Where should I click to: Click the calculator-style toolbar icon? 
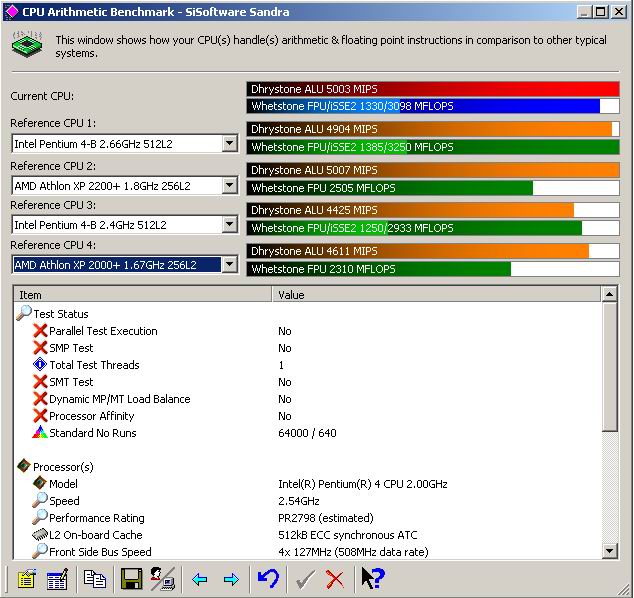(57, 579)
